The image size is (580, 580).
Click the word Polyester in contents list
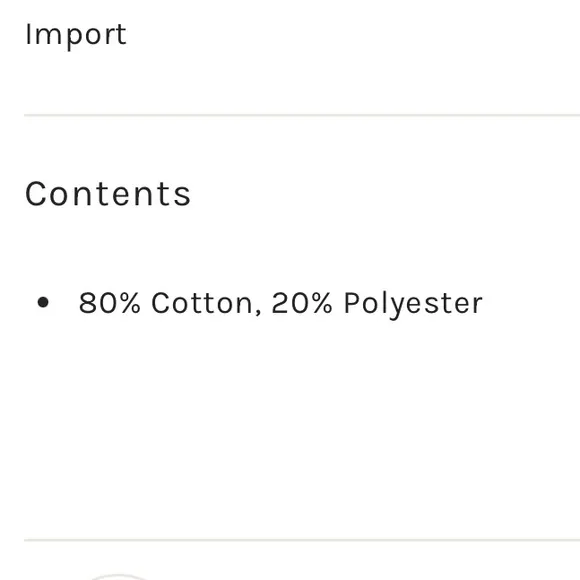pyautogui.click(x=413, y=304)
